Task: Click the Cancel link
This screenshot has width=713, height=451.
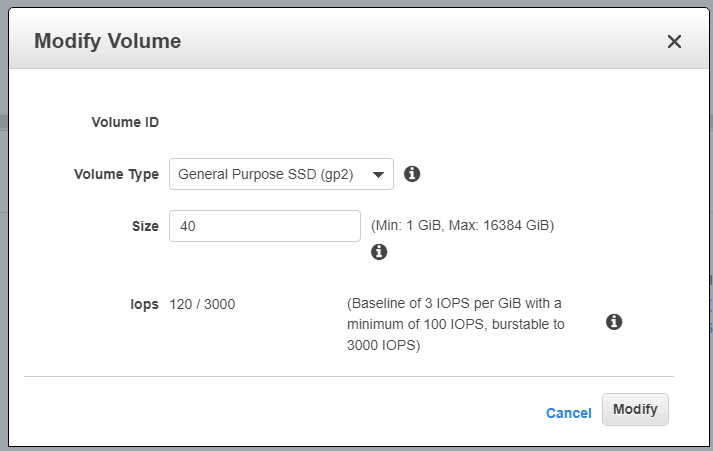Action: click(x=568, y=413)
